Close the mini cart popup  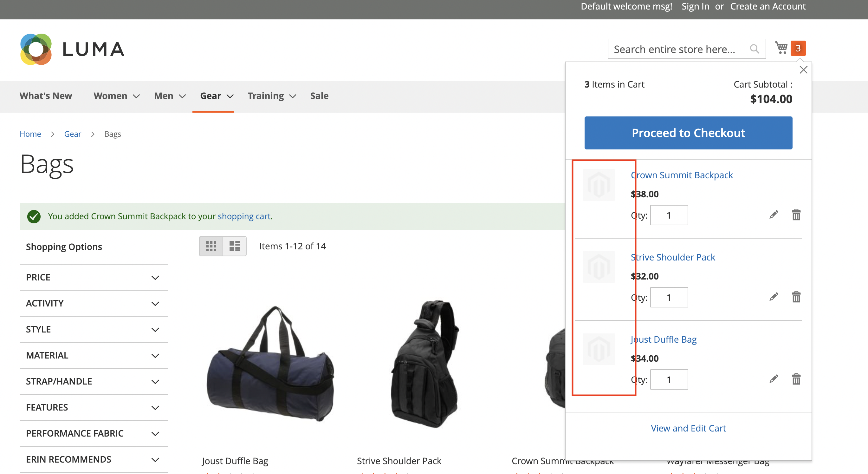[803, 70]
